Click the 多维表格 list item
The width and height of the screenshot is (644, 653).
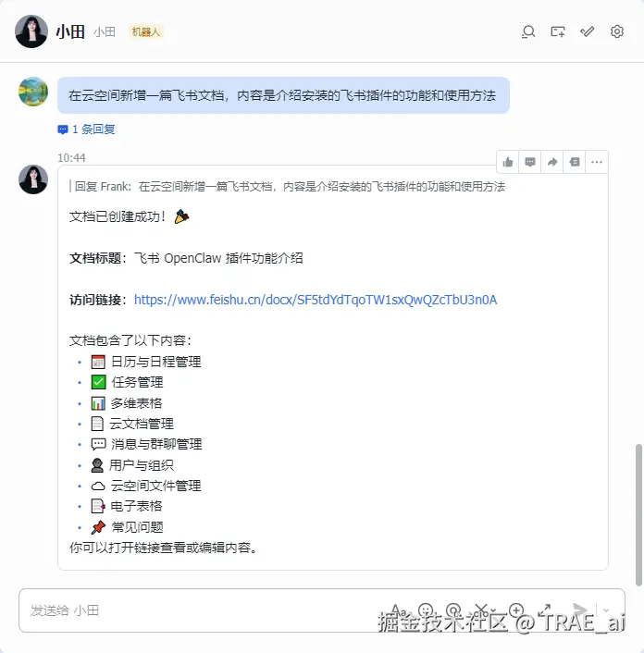coord(127,402)
